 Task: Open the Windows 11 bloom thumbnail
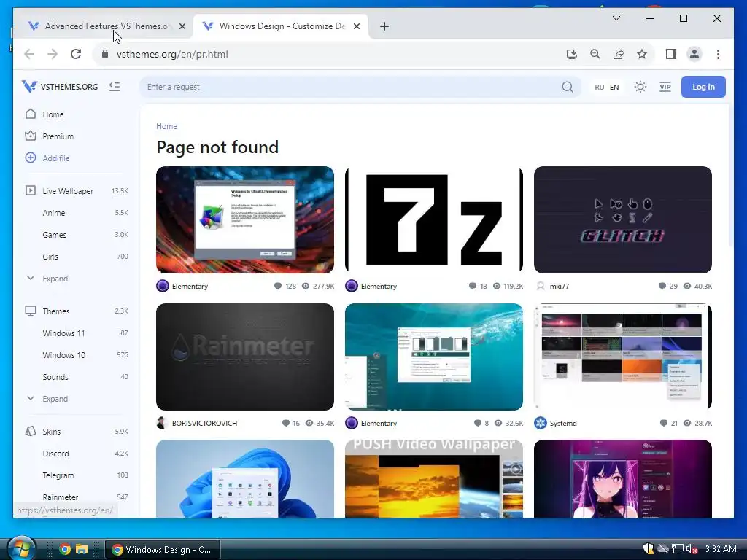pos(245,478)
